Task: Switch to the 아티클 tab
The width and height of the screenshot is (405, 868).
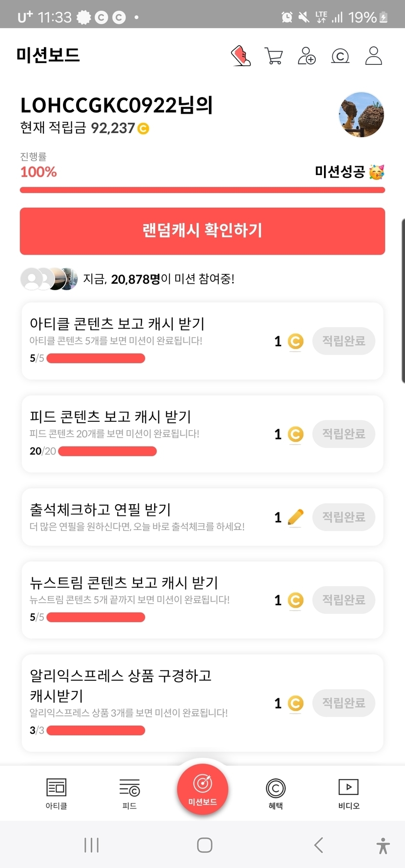Action: pyautogui.click(x=57, y=793)
